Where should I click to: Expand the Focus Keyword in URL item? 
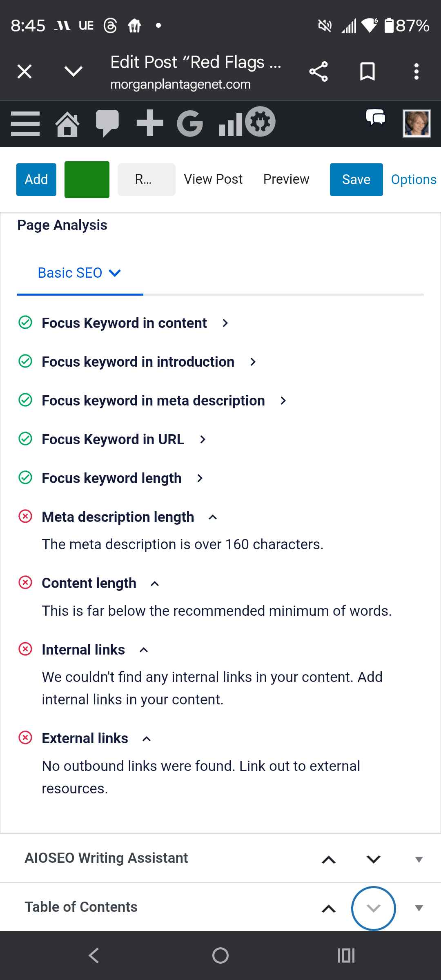[x=203, y=440]
